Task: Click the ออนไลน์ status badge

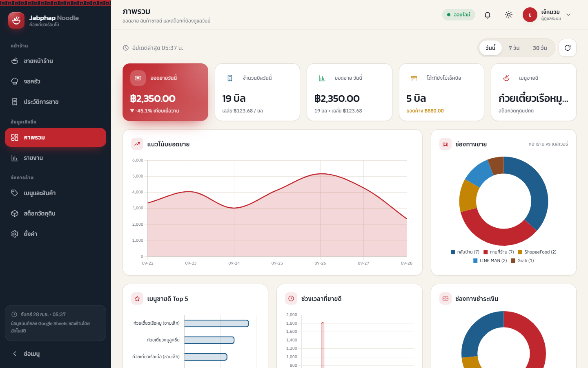Action: click(459, 15)
